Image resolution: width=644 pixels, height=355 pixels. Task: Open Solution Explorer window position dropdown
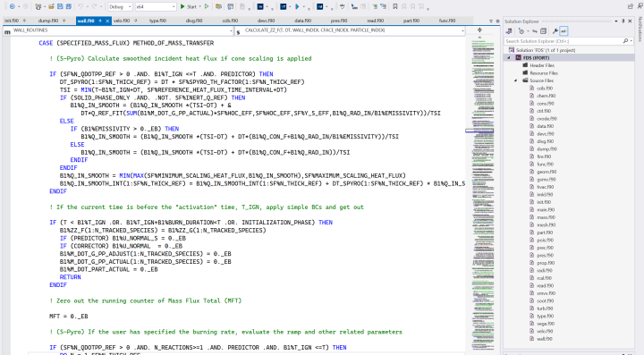click(616, 21)
